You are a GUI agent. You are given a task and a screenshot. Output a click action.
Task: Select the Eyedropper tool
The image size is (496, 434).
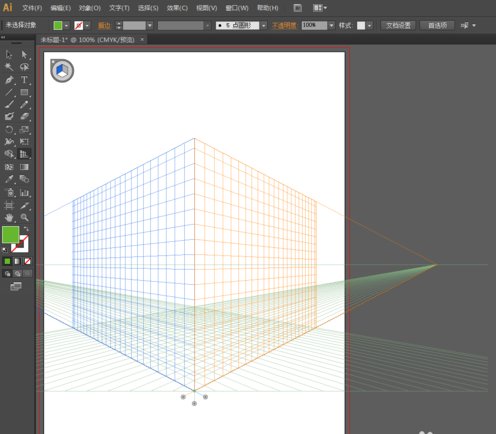[x=9, y=179]
